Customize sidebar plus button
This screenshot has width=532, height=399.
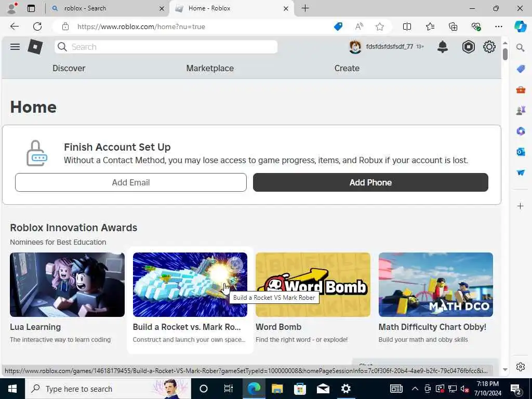click(x=521, y=206)
